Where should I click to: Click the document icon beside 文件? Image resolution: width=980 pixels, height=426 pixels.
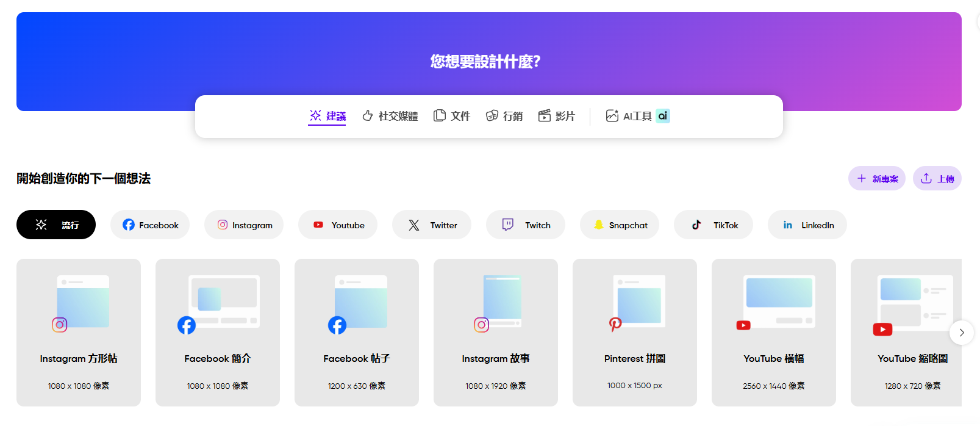coord(439,115)
